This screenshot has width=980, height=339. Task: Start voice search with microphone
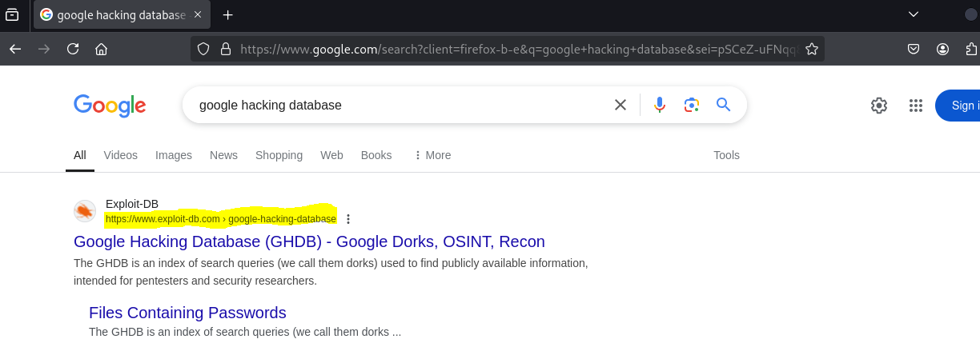pos(659,105)
